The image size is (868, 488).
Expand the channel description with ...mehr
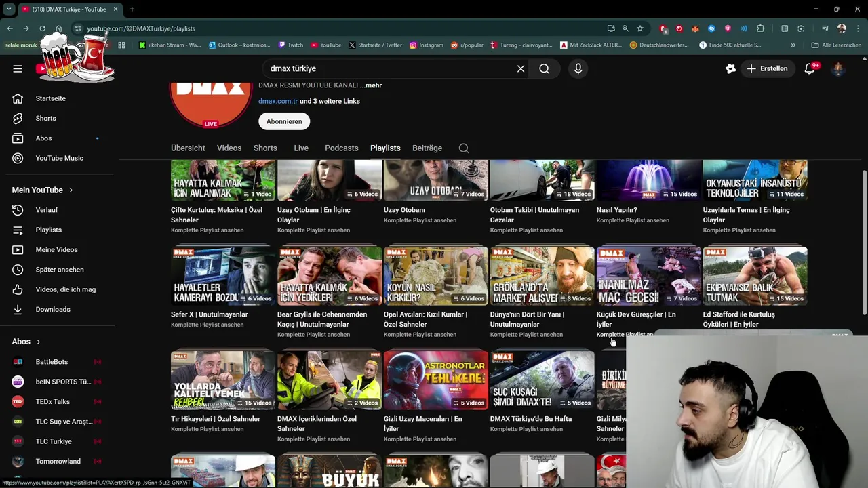tap(371, 85)
